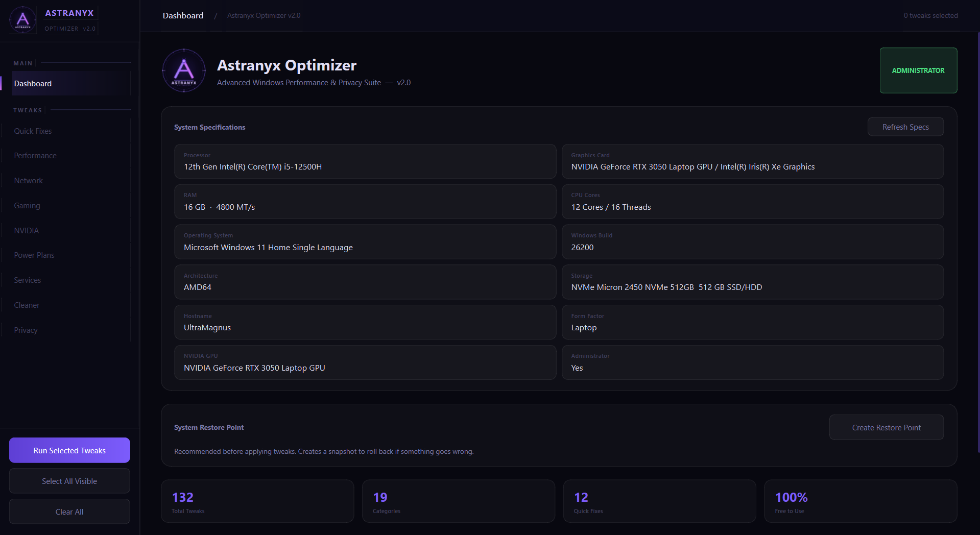The height and width of the screenshot is (535, 980).
Task: Click the Refresh Specs button
Action: tap(905, 127)
